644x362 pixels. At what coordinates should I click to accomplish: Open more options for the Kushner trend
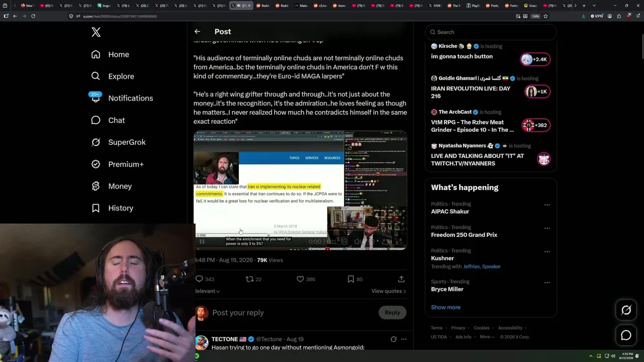pyautogui.click(x=547, y=251)
